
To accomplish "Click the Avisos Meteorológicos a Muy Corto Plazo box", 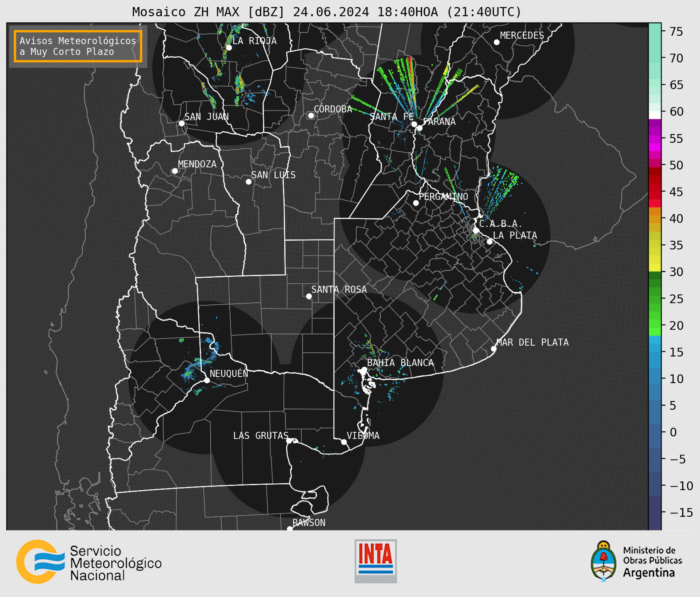I will (78, 46).
